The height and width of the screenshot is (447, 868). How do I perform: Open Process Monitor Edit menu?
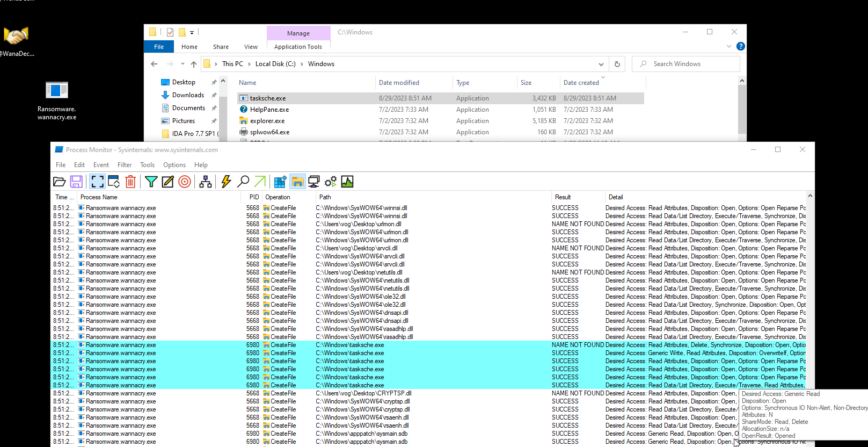79,165
